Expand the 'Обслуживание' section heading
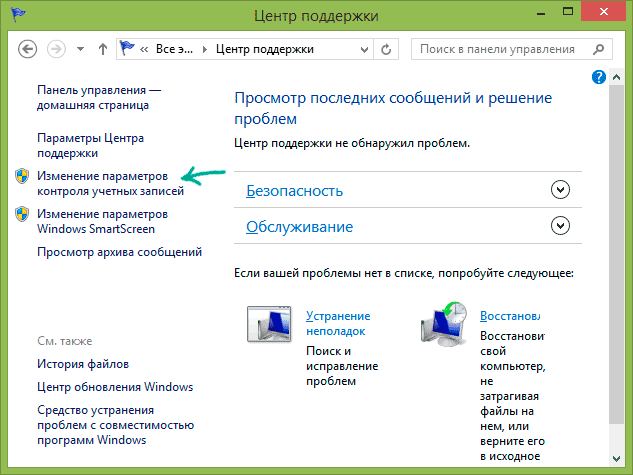 pyautogui.click(x=300, y=227)
